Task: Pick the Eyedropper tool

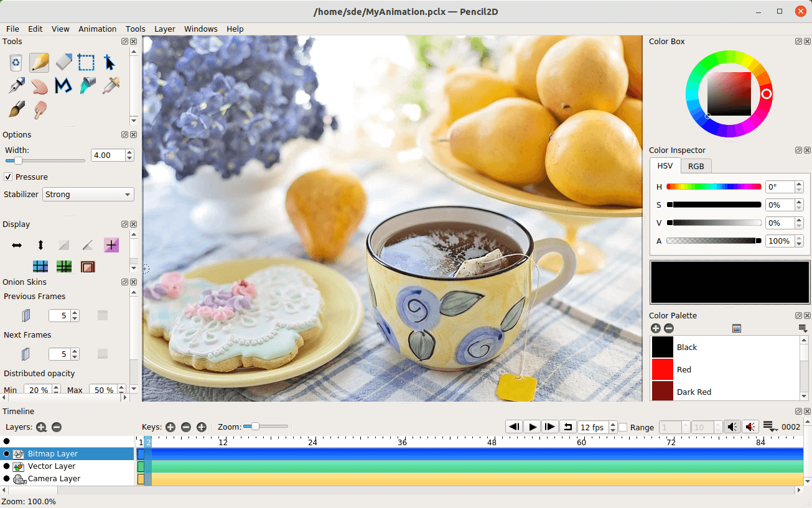Action: (x=111, y=86)
